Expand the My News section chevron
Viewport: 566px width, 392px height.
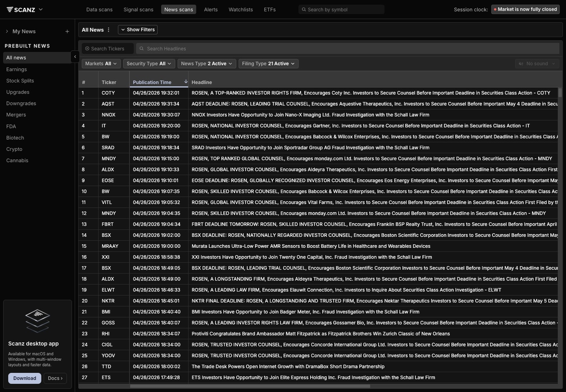click(7, 31)
